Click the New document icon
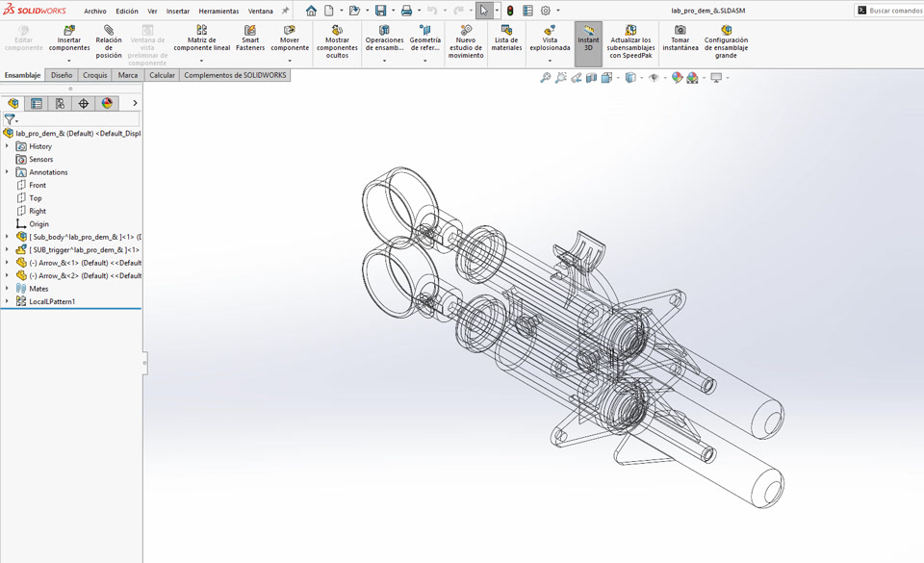The image size is (924, 563). tap(329, 11)
